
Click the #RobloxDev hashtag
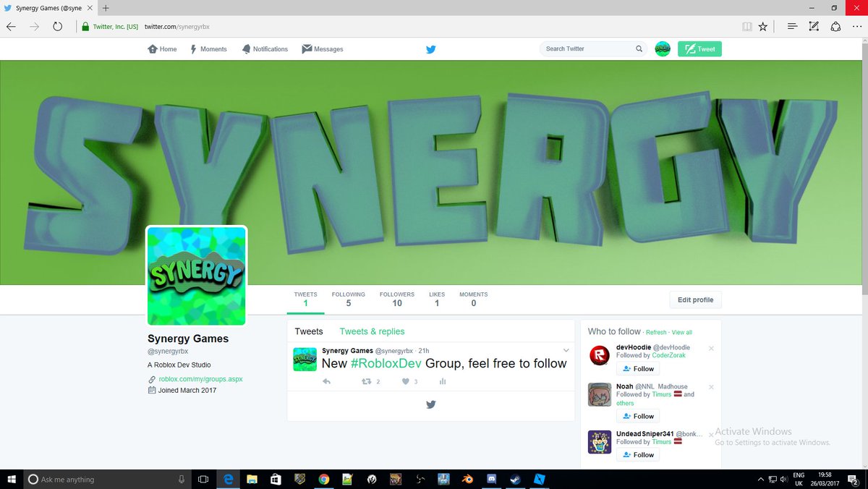tap(386, 363)
